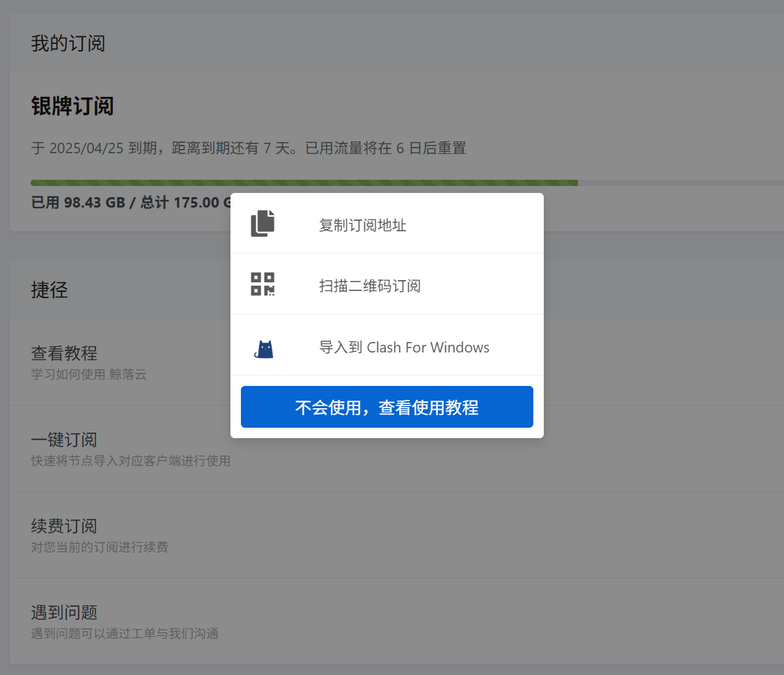Screen dimensions: 784x675
Task: Open 一键订阅 shortcut
Action: pos(64,440)
